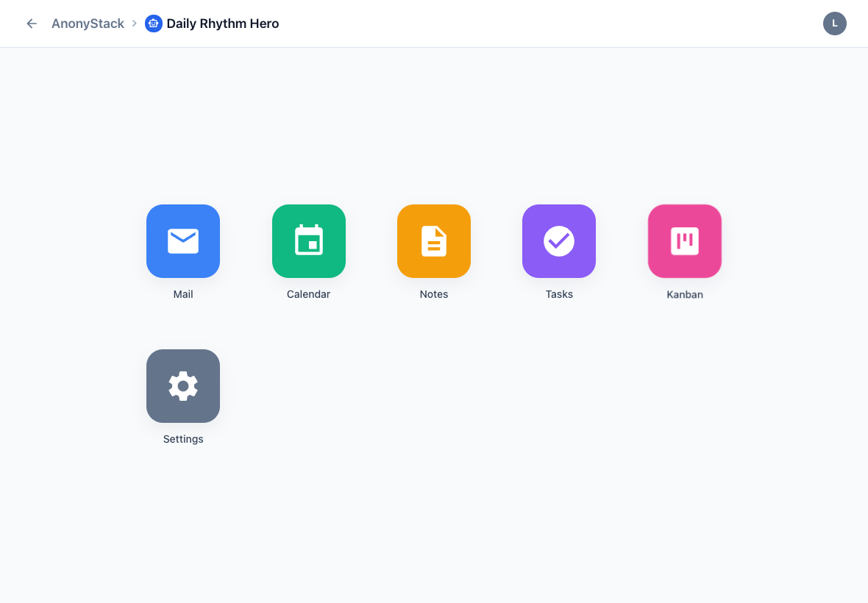Click the Notes label text
Image resolution: width=868 pixels, height=603 pixels.
(433, 294)
